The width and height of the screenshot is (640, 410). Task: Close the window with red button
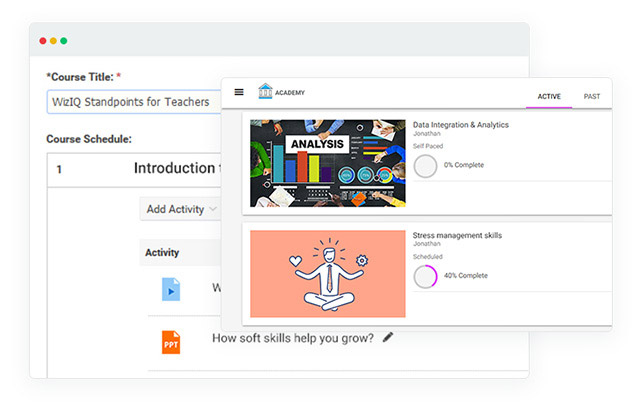pyautogui.click(x=42, y=41)
